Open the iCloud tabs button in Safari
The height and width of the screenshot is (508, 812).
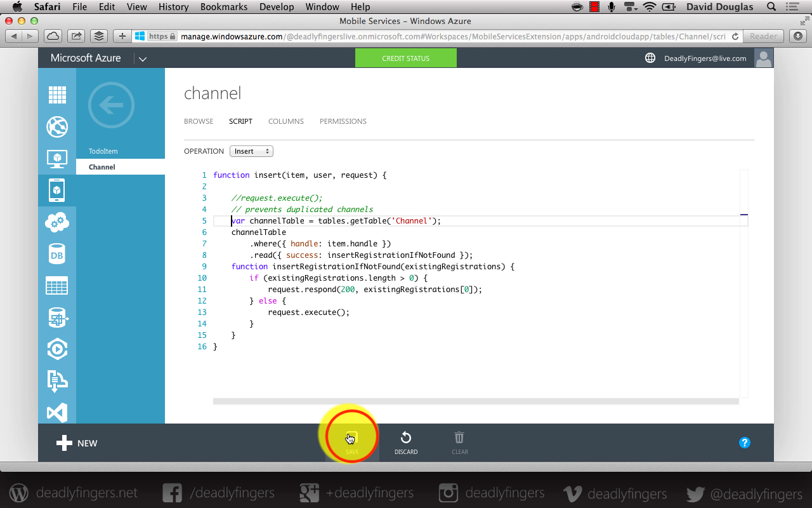coord(53,36)
